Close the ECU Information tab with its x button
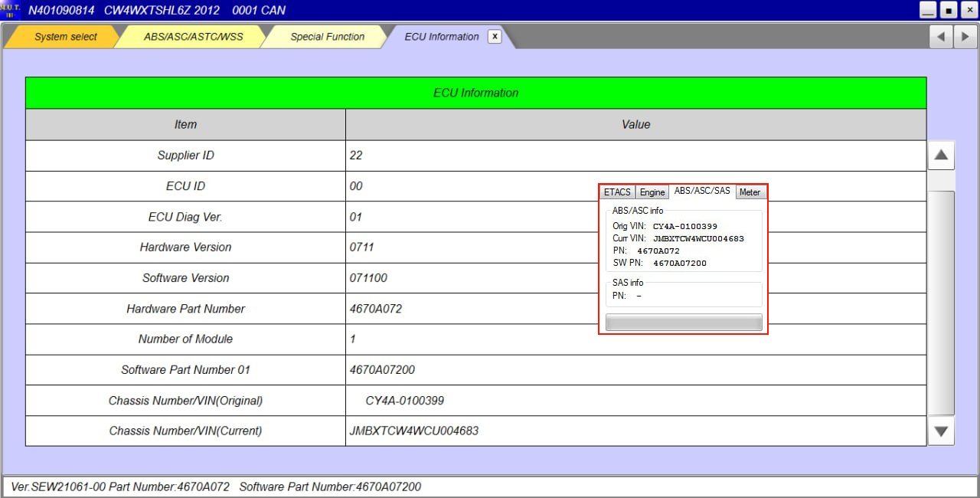The image size is (980, 498). (x=495, y=37)
